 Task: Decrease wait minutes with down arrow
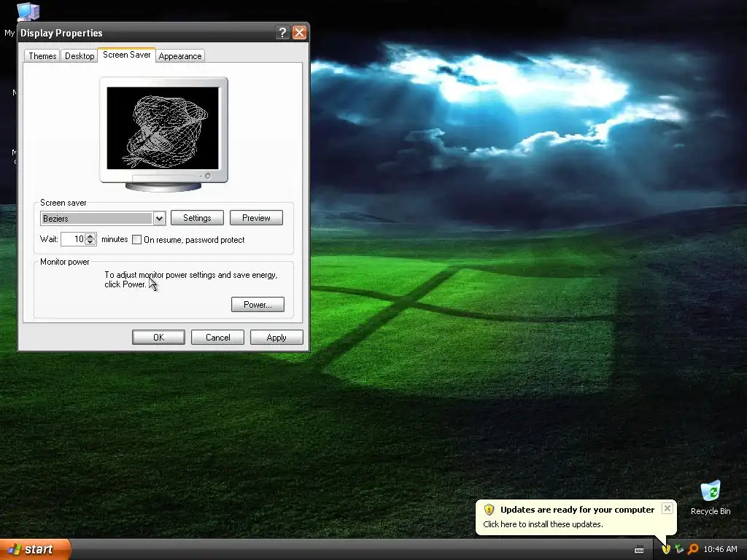(x=90, y=242)
